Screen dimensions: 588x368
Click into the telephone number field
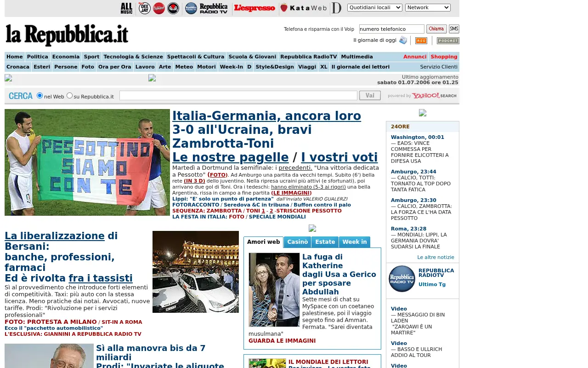[x=392, y=29]
